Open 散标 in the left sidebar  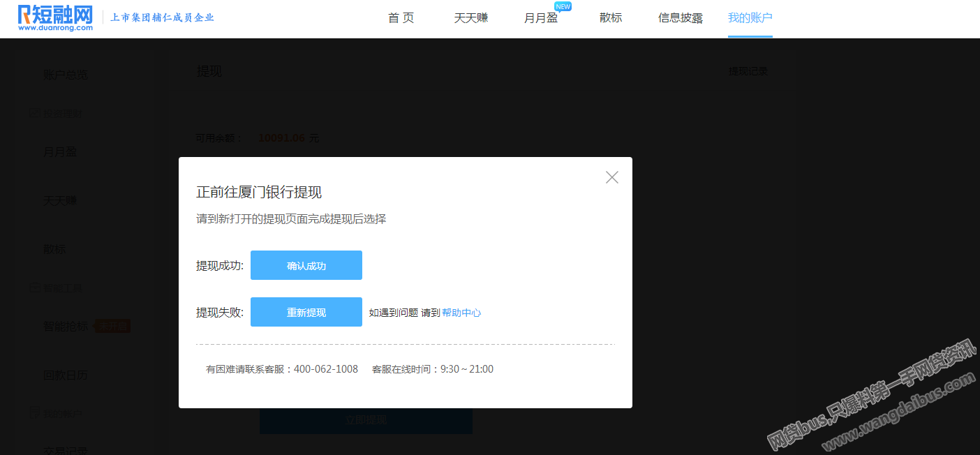(x=54, y=249)
